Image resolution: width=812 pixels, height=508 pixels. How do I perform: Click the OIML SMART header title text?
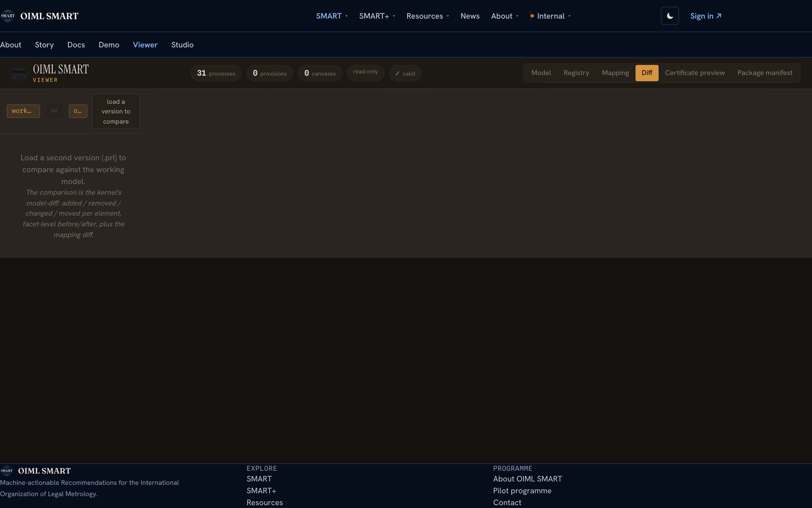[49, 16]
